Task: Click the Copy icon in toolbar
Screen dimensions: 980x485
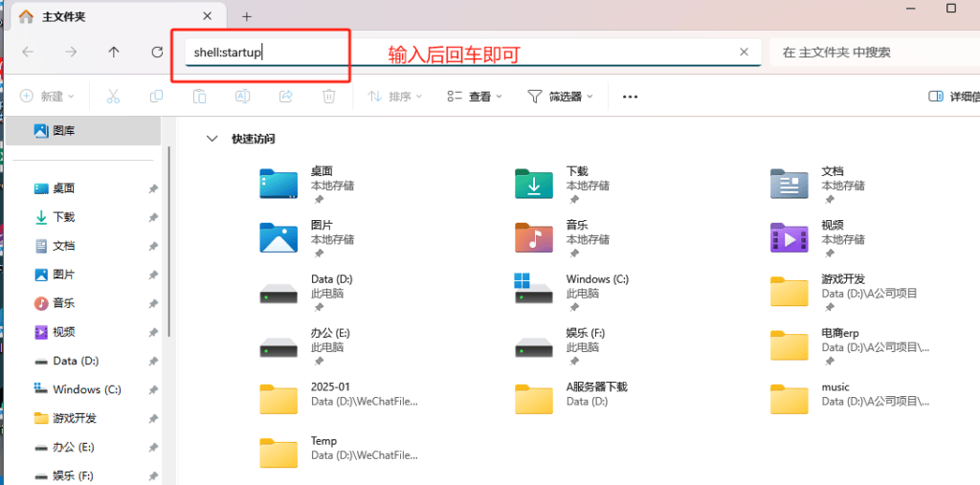Action: tap(156, 97)
